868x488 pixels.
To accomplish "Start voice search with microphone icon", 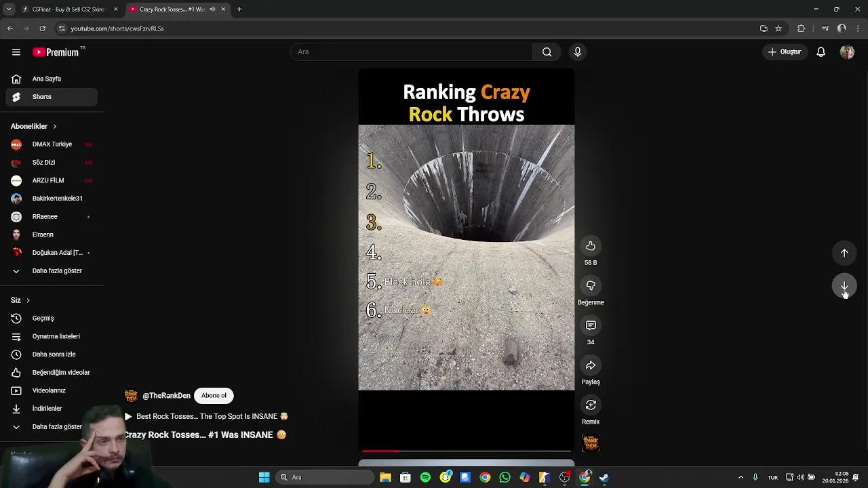I will pyautogui.click(x=578, y=52).
